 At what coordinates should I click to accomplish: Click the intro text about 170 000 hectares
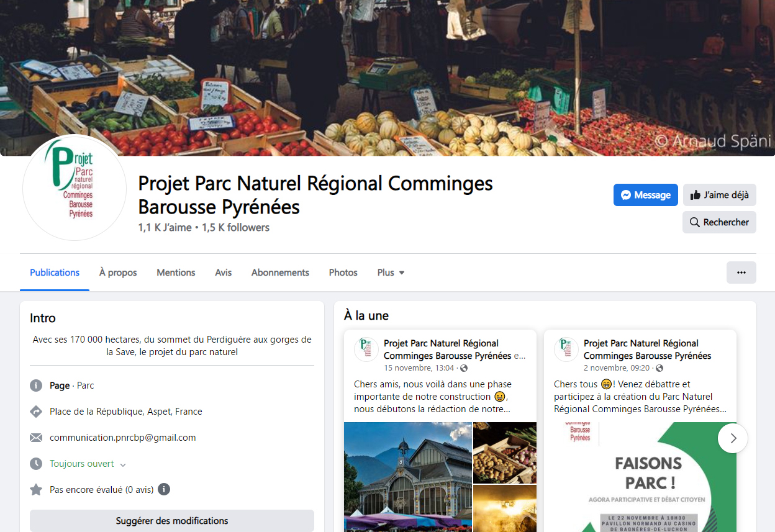click(x=172, y=346)
